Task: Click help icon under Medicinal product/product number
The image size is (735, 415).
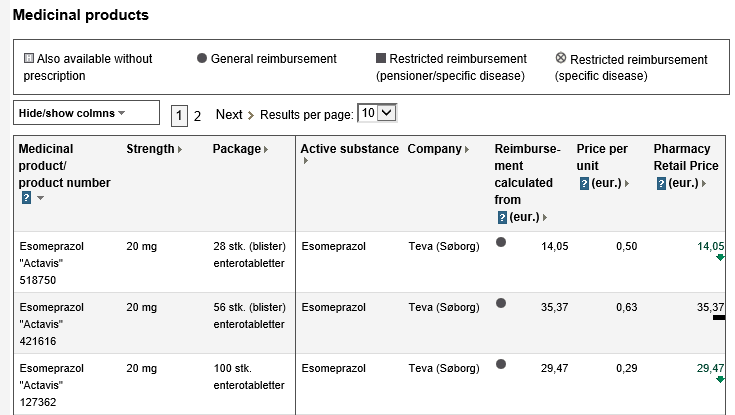Action: click(26, 198)
